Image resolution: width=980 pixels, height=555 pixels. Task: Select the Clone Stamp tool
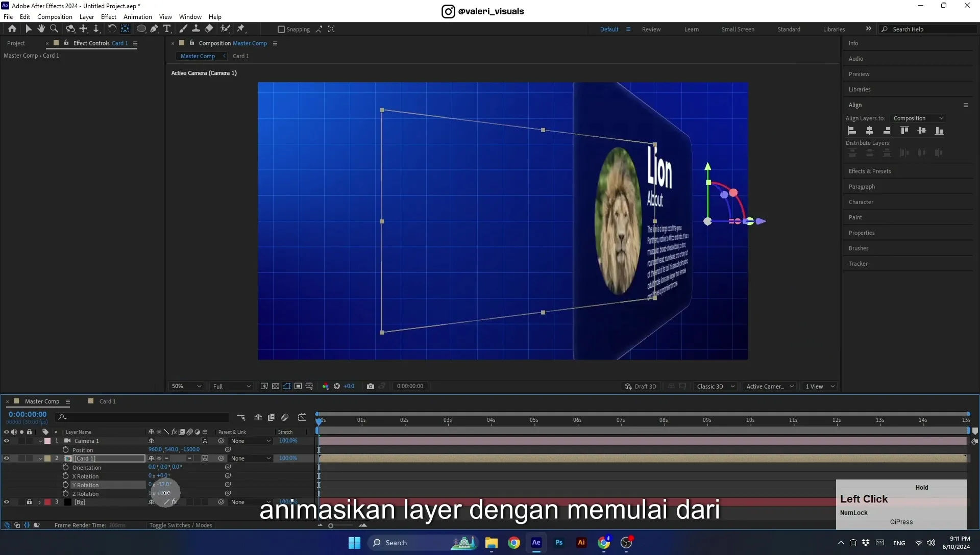195,29
